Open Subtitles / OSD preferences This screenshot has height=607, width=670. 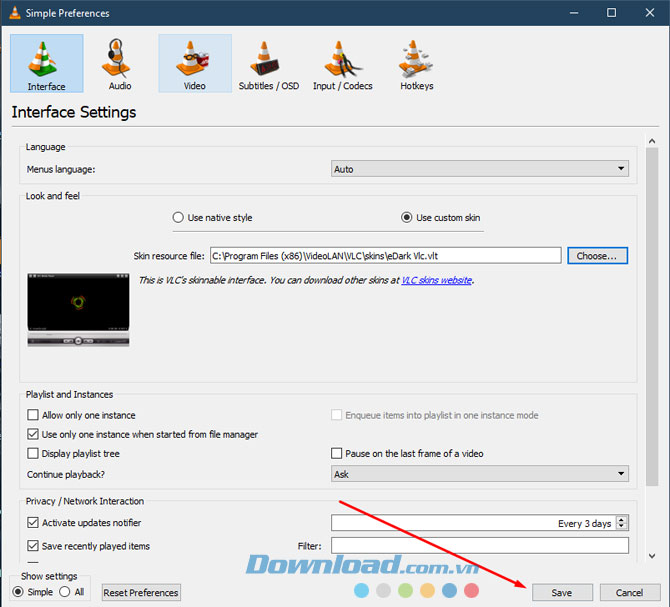269,64
